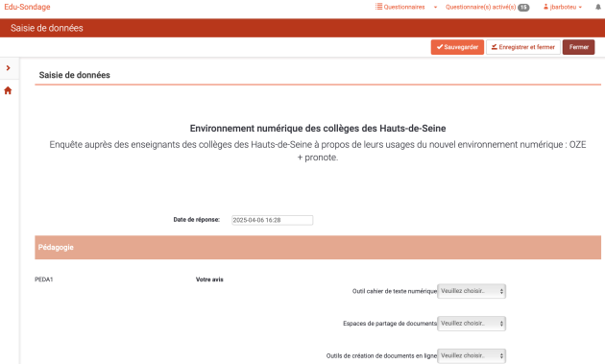The width and height of the screenshot is (605, 364).
Task: Open the notifications bell icon
Action: point(598,7)
